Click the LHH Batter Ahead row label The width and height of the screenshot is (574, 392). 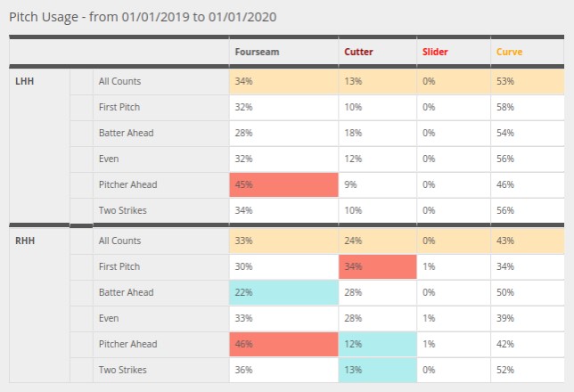click(126, 133)
